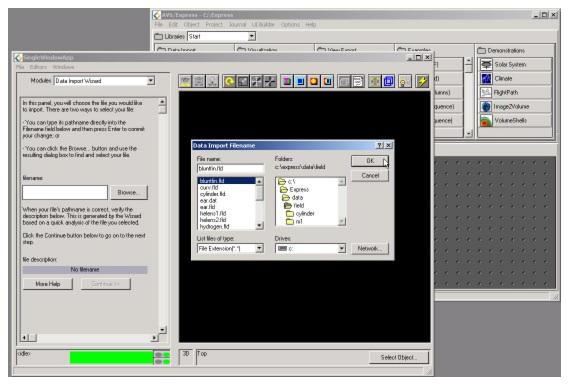Open the Editors menu
The width and height of the screenshot is (569, 385).
click(38, 67)
